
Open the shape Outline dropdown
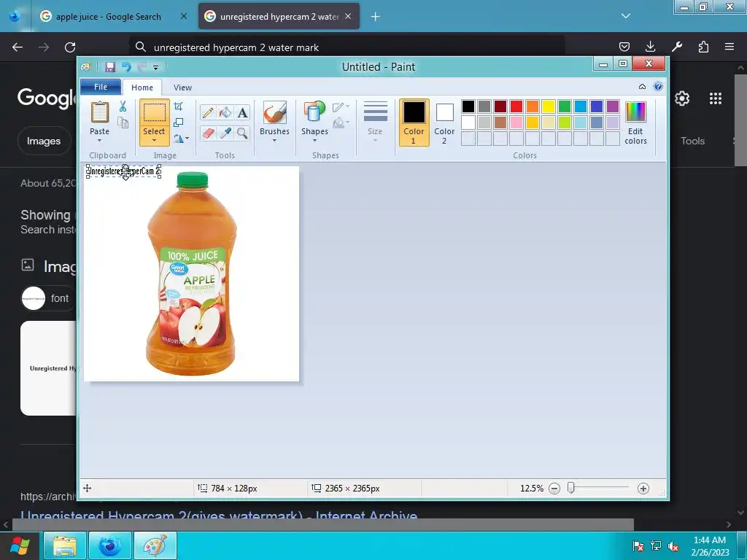click(341, 107)
